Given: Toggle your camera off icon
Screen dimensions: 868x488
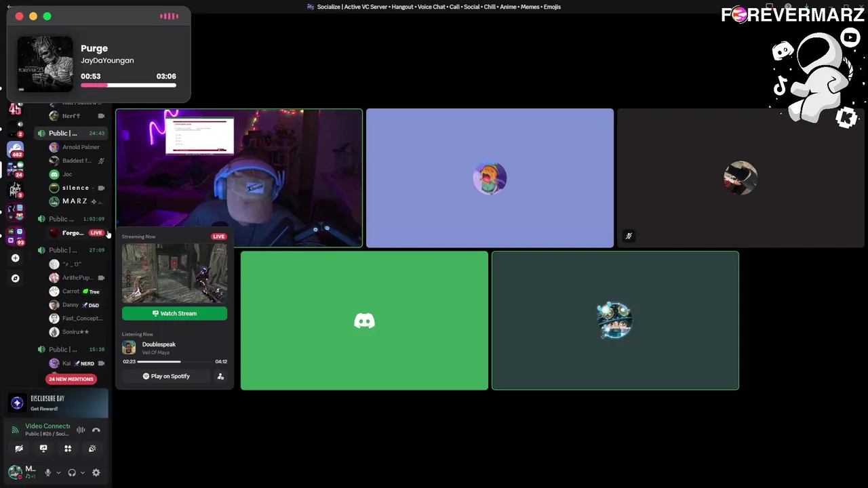Looking at the screenshot, I should pyautogui.click(x=19, y=448).
